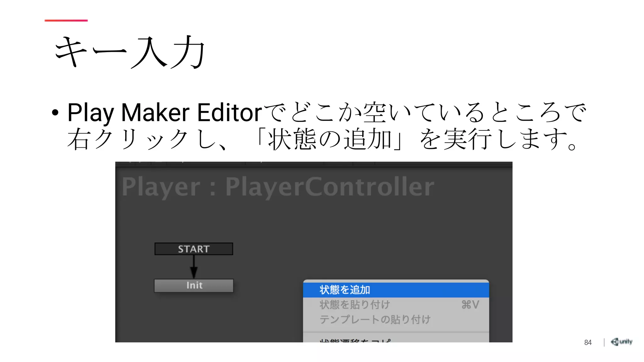
Task: Click the separator line in context menu
Action: (x=396, y=332)
